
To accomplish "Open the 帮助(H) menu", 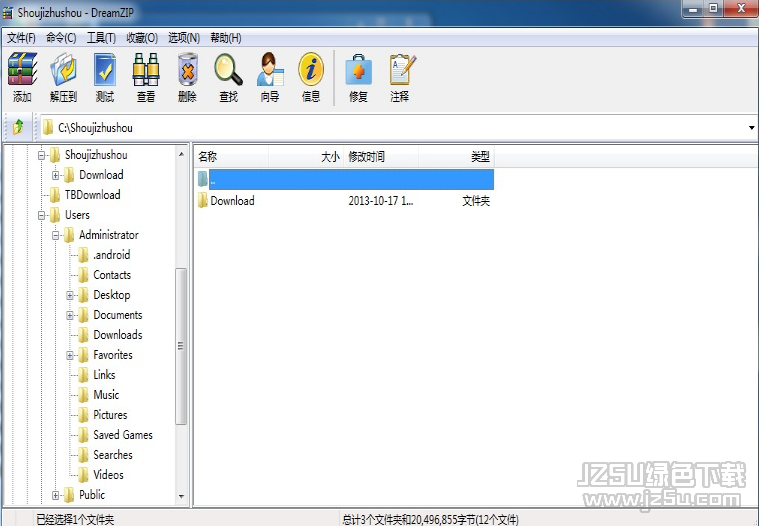I will 226,38.
